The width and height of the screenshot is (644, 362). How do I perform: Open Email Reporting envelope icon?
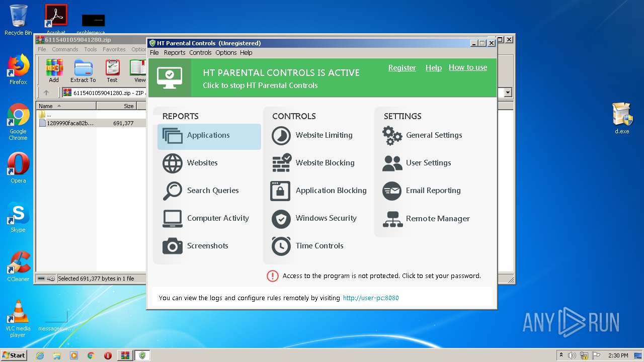click(x=392, y=191)
